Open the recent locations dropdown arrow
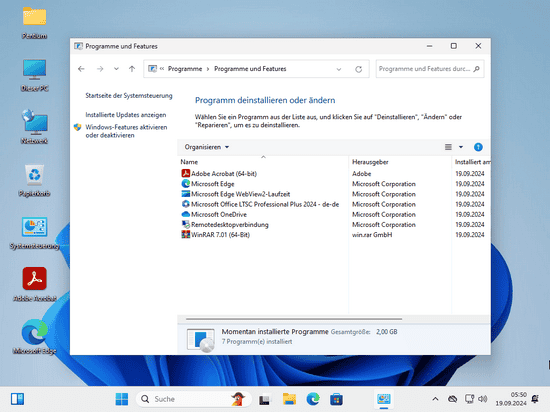The image size is (550, 412). point(116,69)
